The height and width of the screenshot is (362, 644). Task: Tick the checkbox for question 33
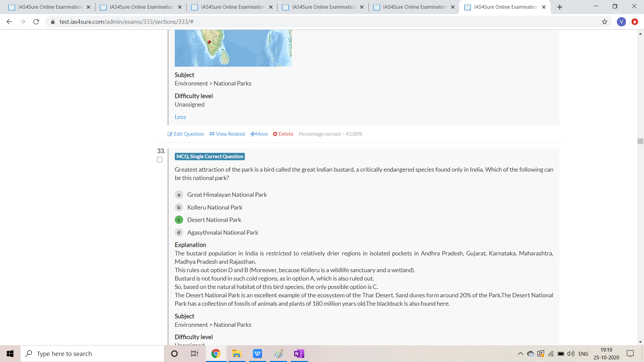[160, 160]
